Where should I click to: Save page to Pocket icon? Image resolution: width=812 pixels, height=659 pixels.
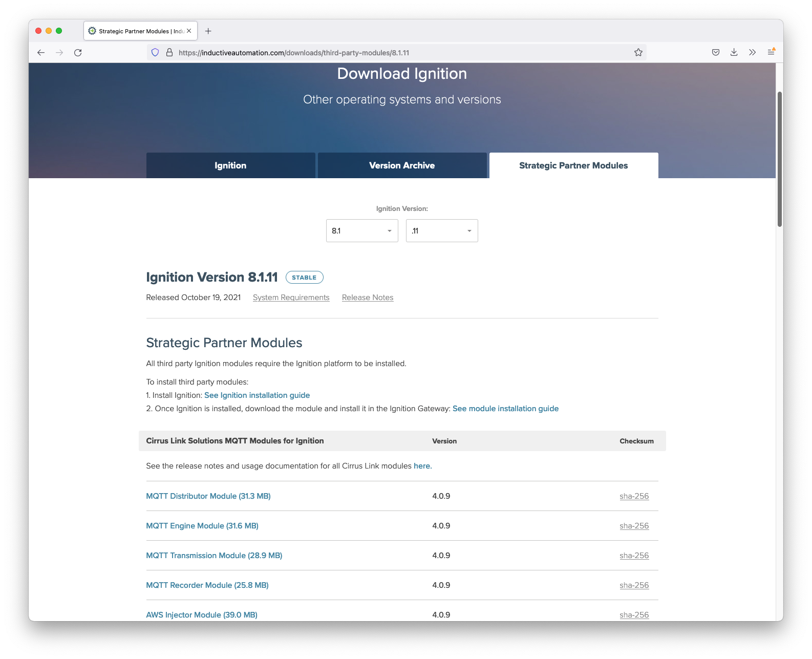coord(716,52)
